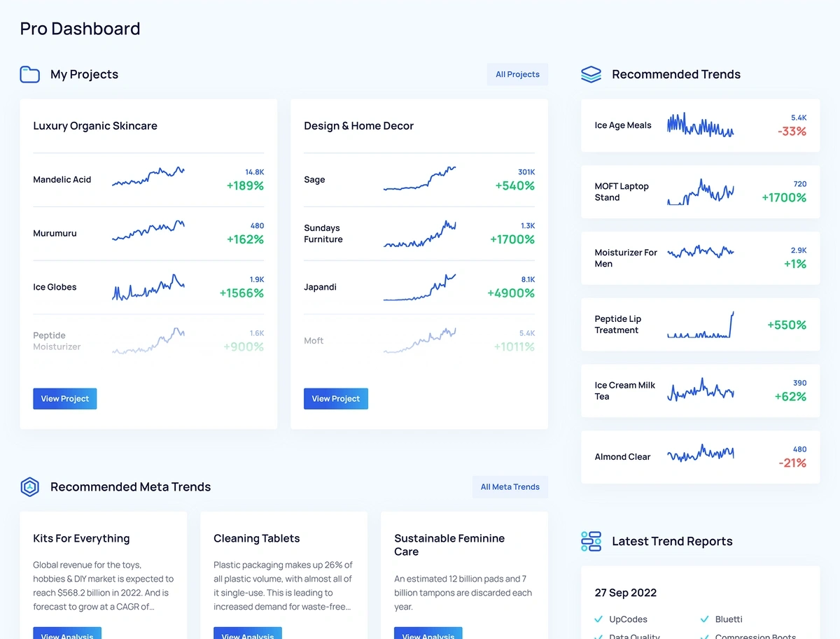Image resolution: width=840 pixels, height=639 pixels.
Task: Click the "+1%" value for Moisturizer For Men
Action: coord(795,264)
